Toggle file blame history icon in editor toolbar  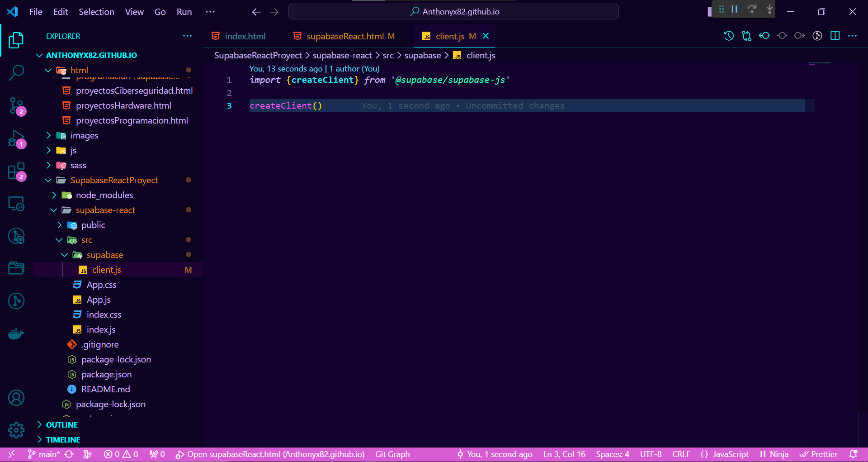729,36
